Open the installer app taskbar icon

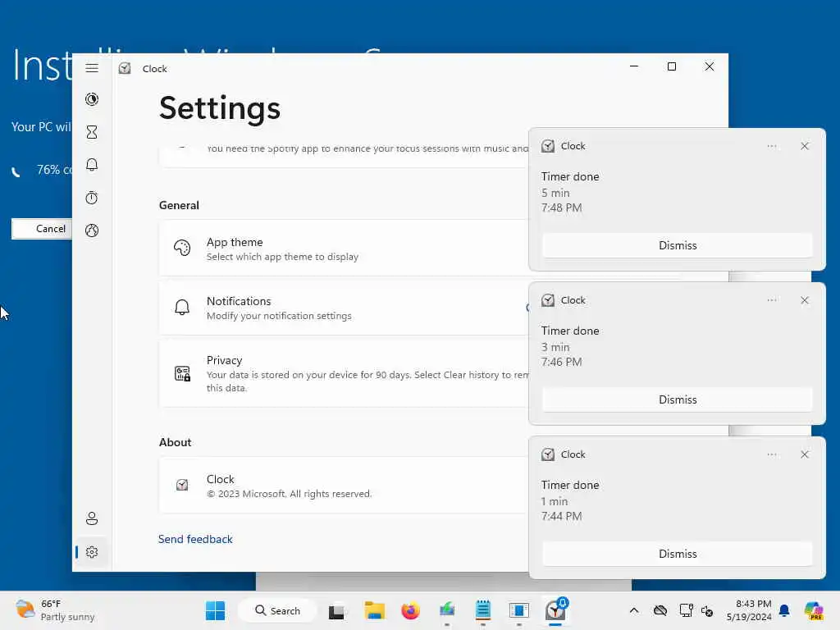pyautogui.click(x=447, y=610)
